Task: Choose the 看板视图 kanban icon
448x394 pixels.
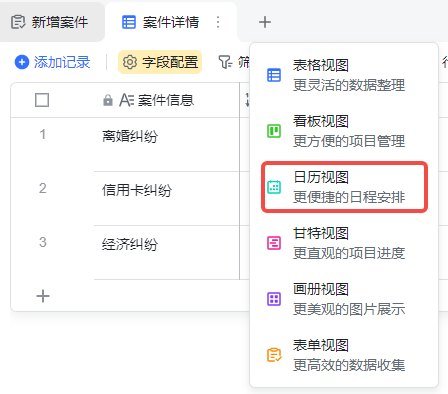Action: [274, 131]
